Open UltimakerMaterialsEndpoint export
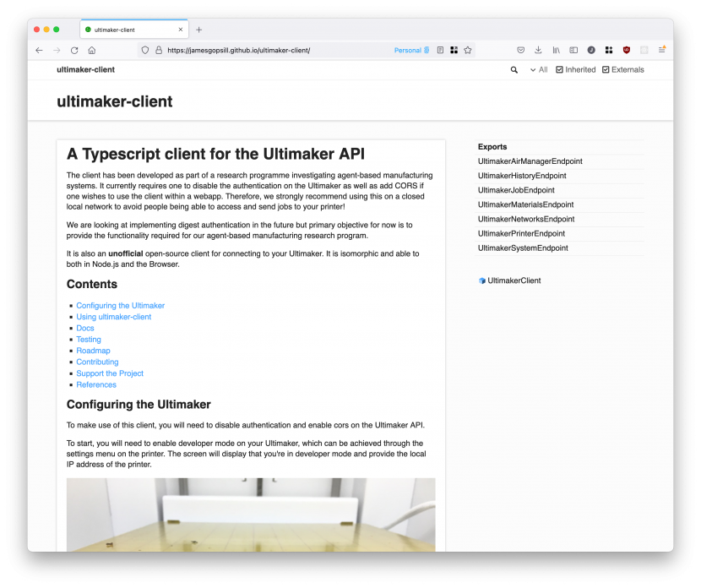 click(x=525, y=204)
